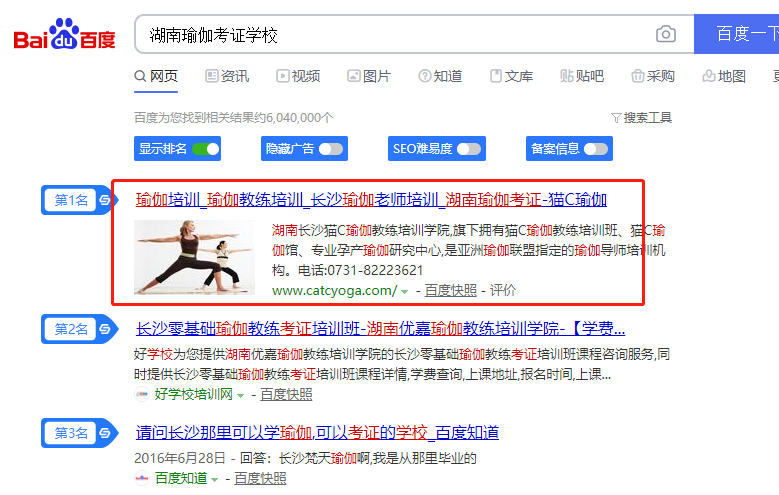Click the result count text 6,040,000个
The height and width of the screenshot is (495, 779).
pos(300,118)
